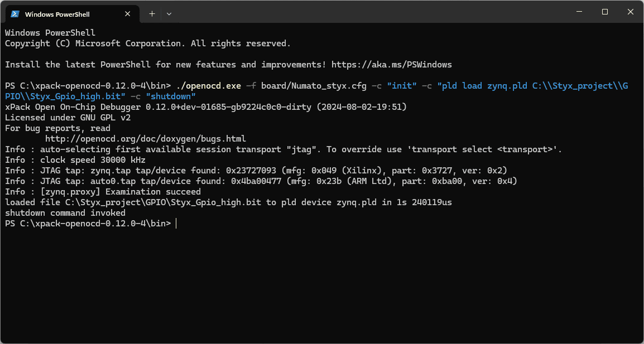
Task: Click the cursor at the last prompt
Action: click(176, 224)
